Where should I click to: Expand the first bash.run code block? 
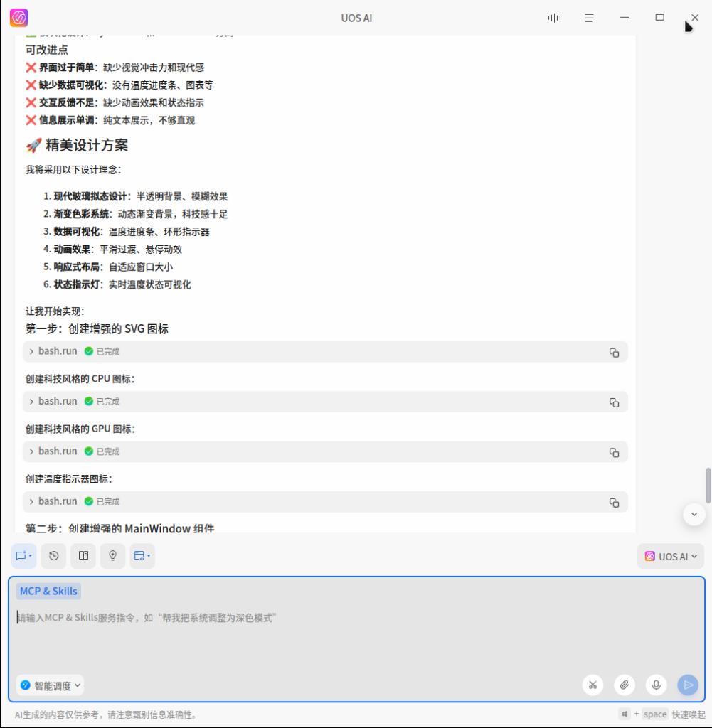point(32,351)
